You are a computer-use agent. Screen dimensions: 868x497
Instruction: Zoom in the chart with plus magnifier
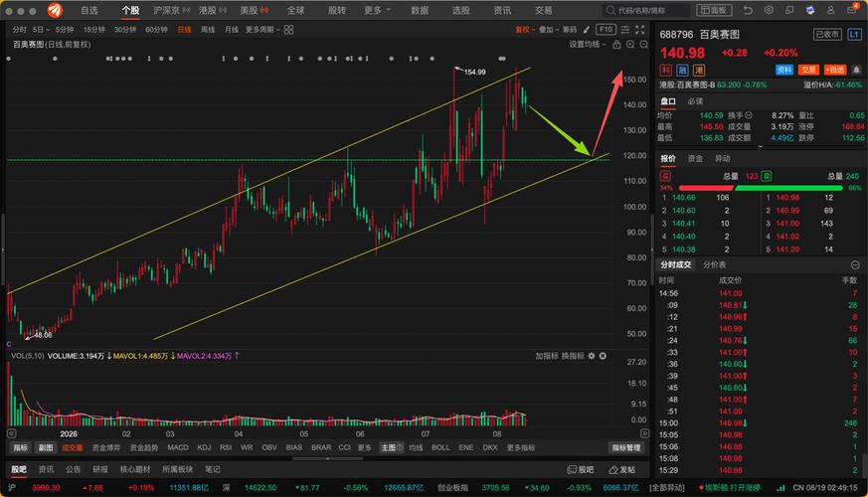(x=630, y=45)
